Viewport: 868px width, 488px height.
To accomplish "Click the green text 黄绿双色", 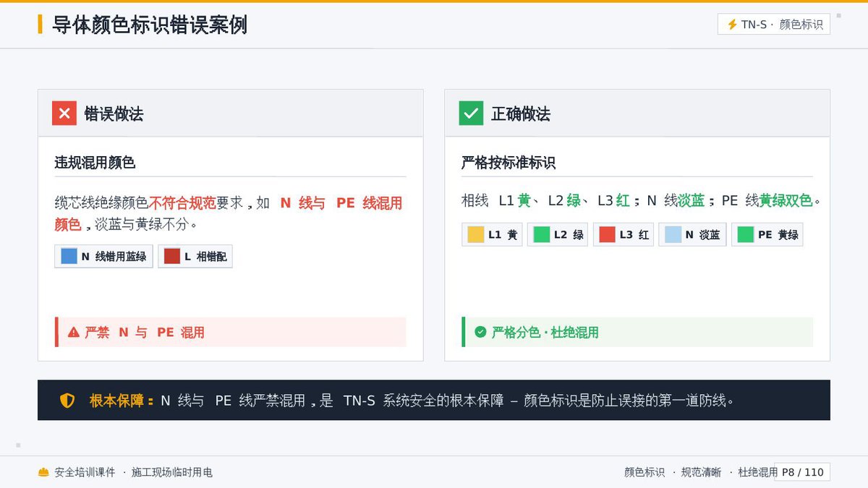I will [x=786, y=200].
